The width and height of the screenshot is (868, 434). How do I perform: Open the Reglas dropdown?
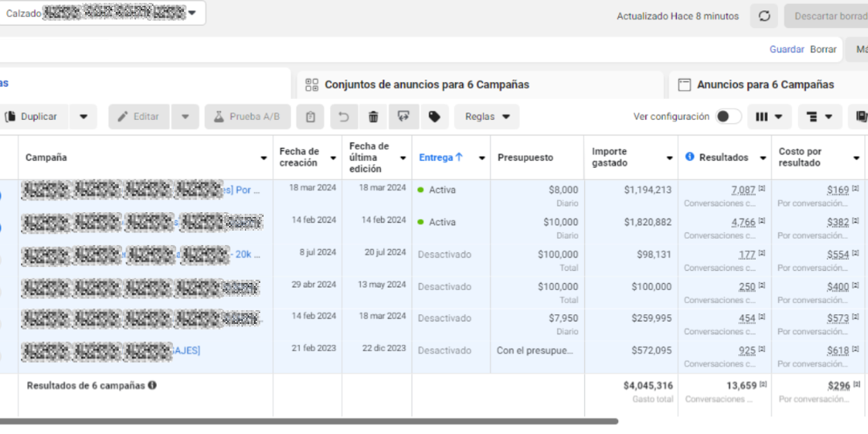(487, 117)
